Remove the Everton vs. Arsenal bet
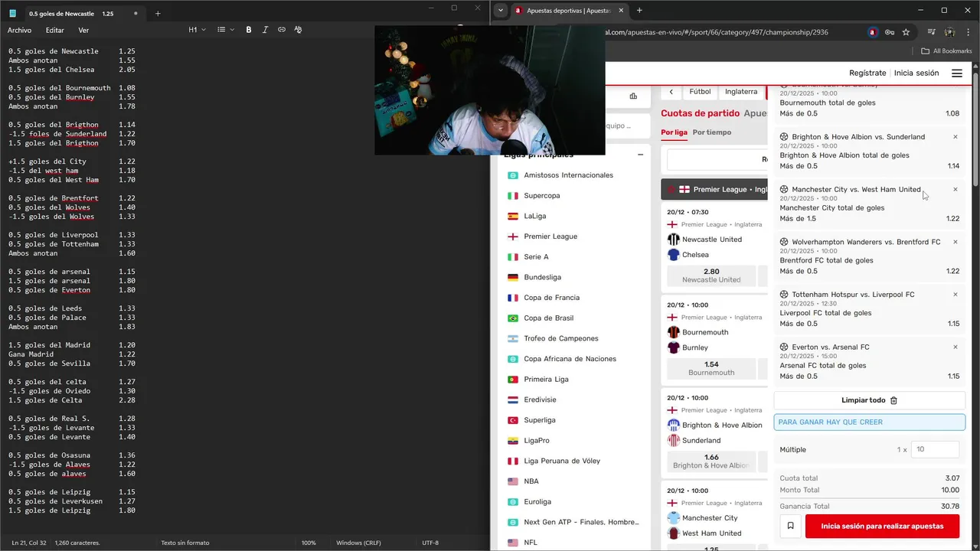 [x=955, y=347]
